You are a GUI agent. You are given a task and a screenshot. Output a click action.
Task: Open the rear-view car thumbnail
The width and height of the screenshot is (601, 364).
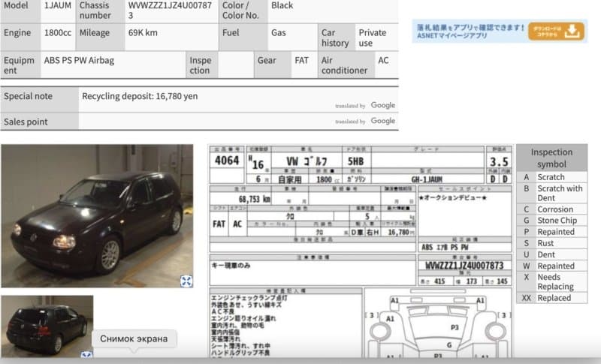tap(47, 326)
